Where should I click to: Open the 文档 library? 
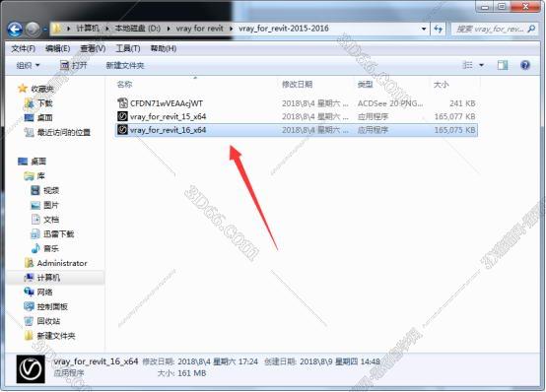click(51, 220)
